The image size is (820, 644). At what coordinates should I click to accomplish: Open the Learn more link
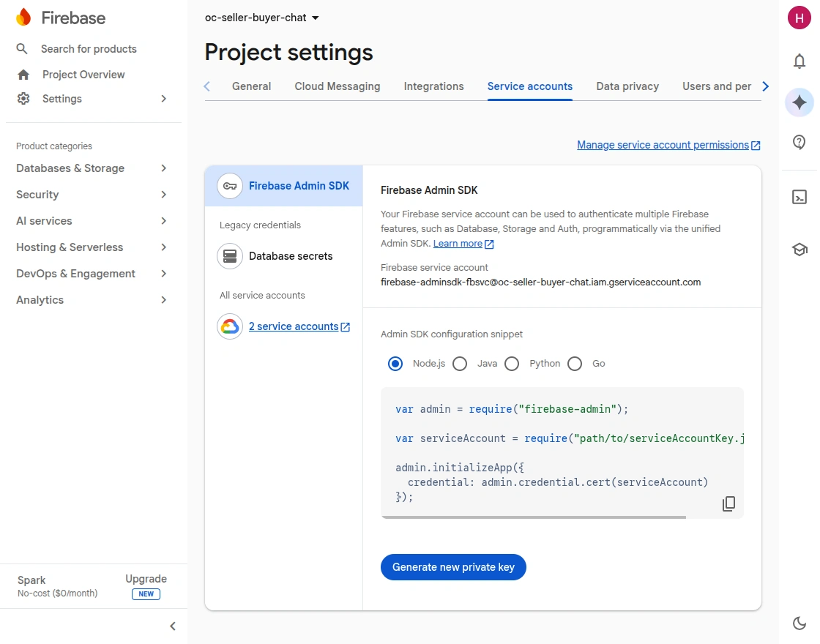point(458,244)
